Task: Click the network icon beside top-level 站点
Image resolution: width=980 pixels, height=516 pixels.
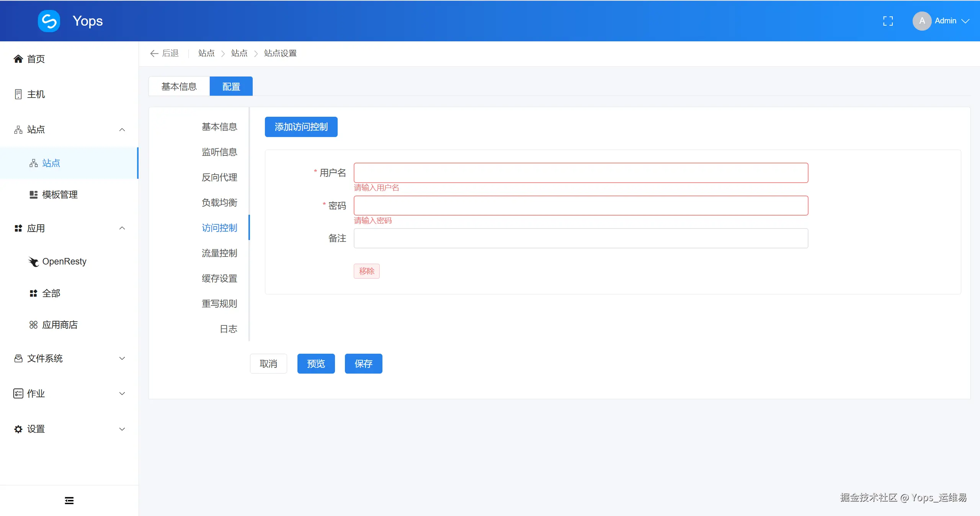Action: click(x=18, y=130)
